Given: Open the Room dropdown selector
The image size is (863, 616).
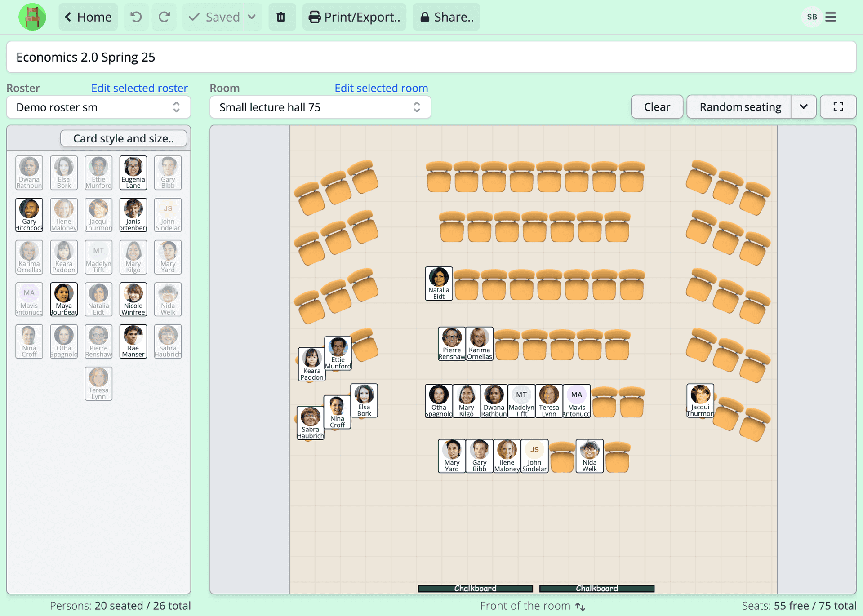Looking at the screenshot, I should tap(320, 106).
